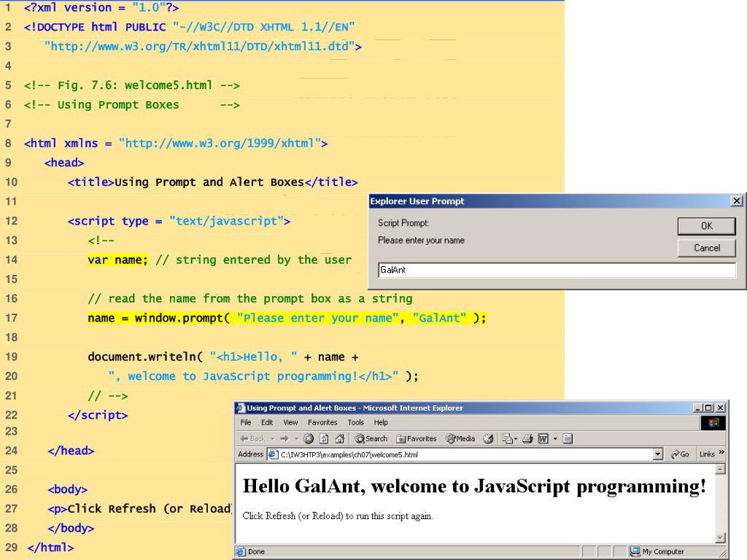
Task: Click the Forward arrow in Internet Explorer toolbar
Action: click(x=285, y=438)
